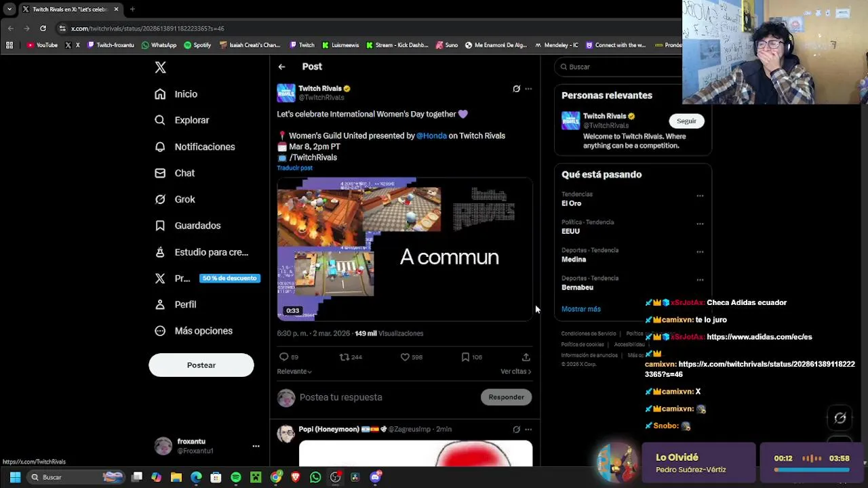This screenshot has width=868, height=488.
Task: Click the repost icon with 244
Action: pos(344,357)
